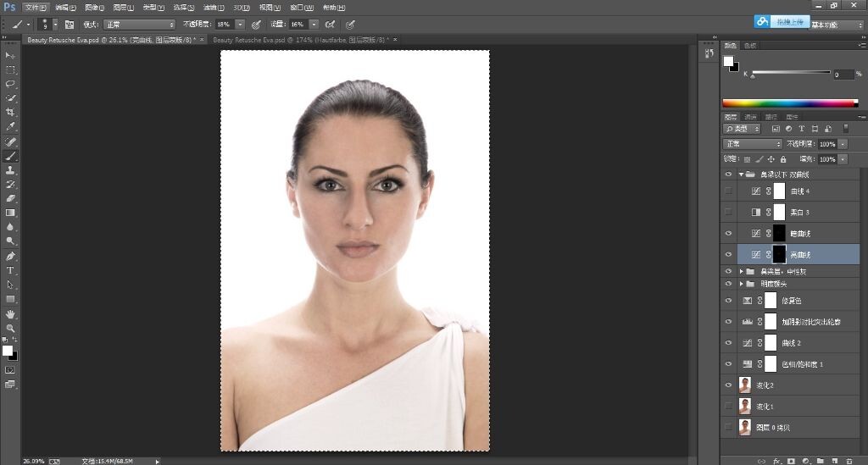
Task: Select the Move tool
Action: point(10,55)
